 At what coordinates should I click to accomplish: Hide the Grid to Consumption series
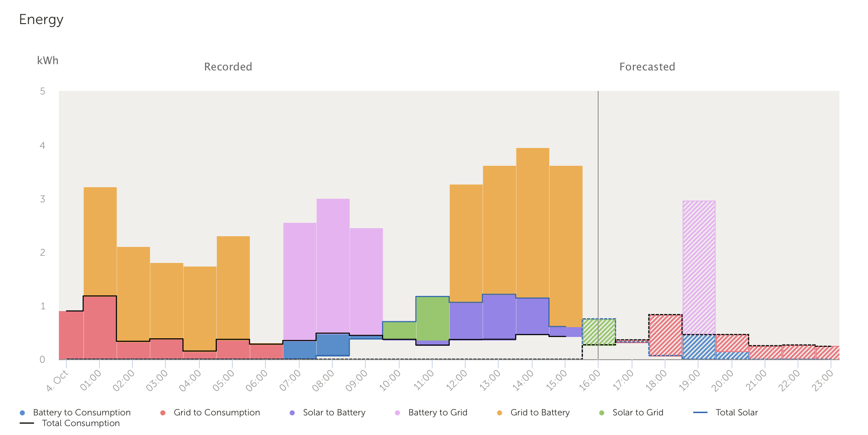point(216,413)
